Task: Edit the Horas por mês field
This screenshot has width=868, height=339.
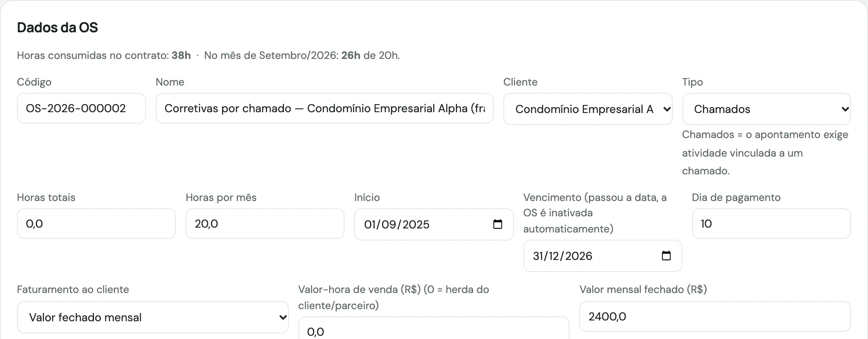Action: 265,224
